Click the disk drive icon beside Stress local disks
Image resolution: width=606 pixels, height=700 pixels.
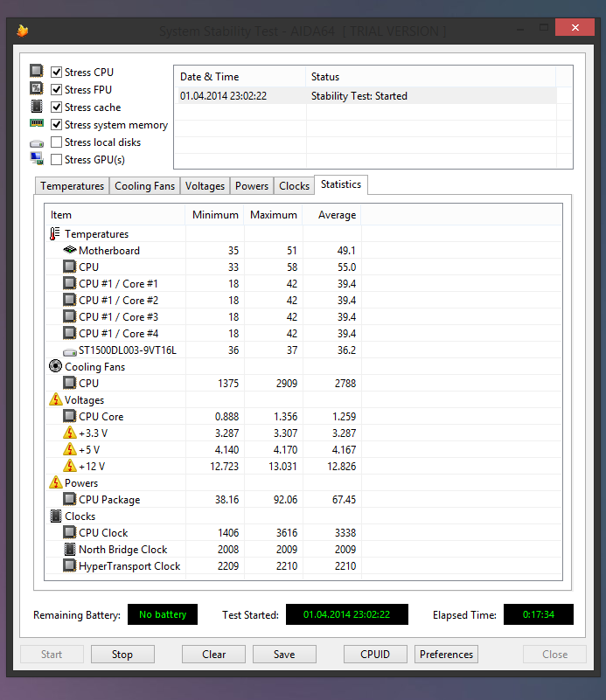(37, 143)
